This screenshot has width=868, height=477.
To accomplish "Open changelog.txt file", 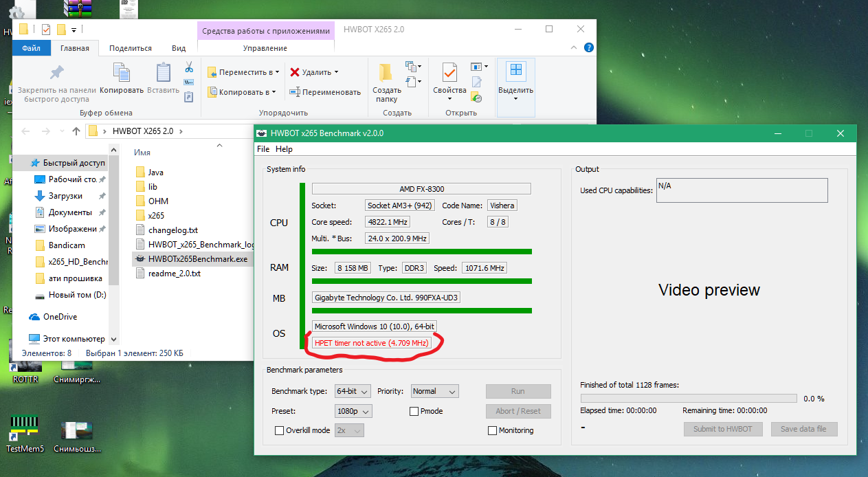I will point(173,230).
